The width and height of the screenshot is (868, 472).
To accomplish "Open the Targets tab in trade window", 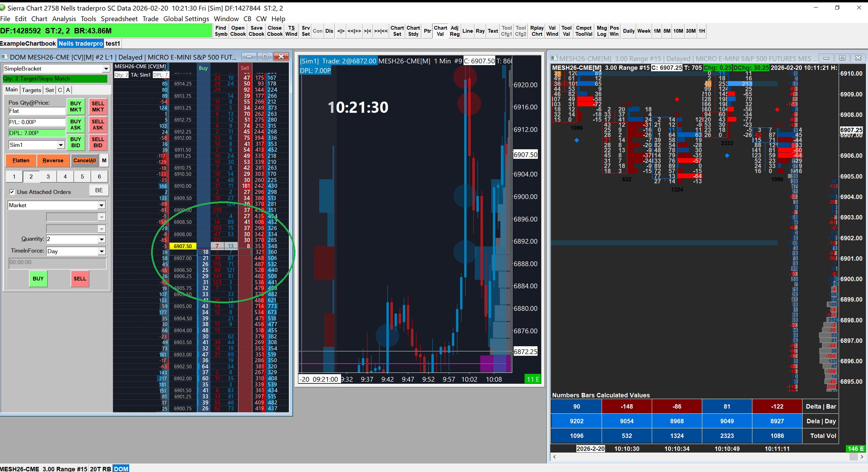I will pos(31,90).
